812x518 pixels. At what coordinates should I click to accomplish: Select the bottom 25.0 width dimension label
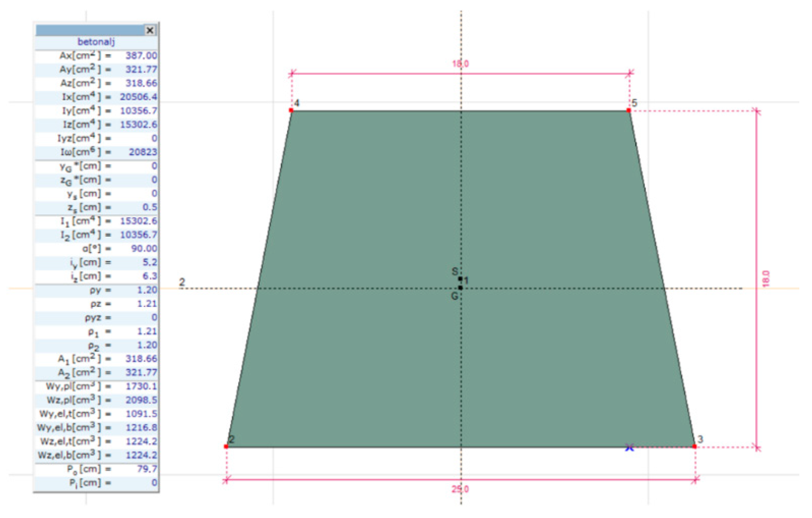click(460, 489)
